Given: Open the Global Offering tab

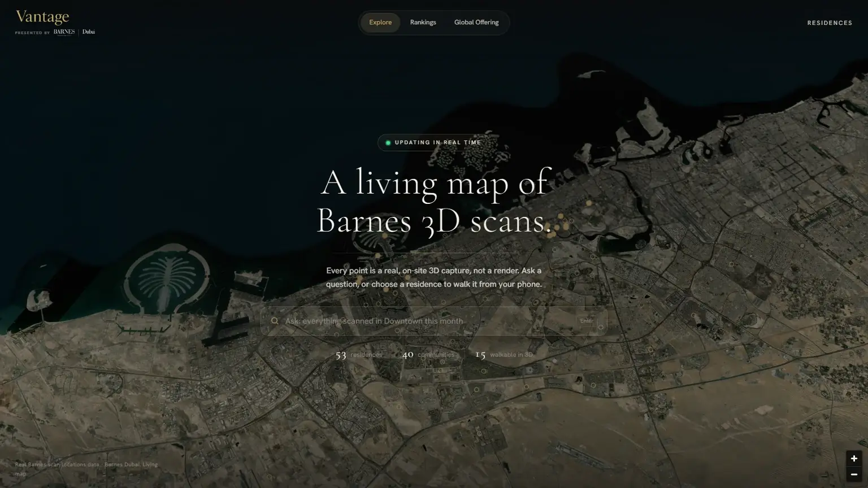Looking at the screenshot, I should (x=476, y=23).
